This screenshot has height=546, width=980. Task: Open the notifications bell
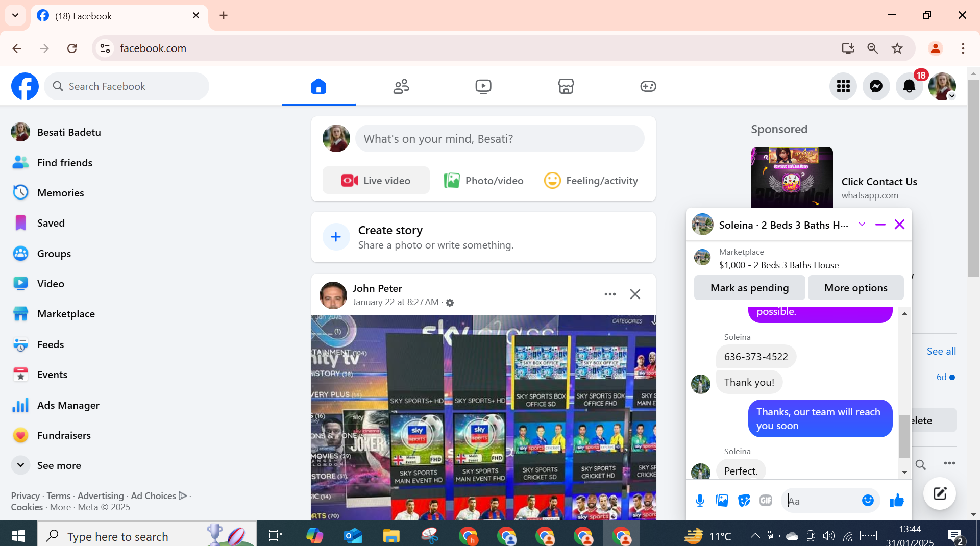(910, 86)
